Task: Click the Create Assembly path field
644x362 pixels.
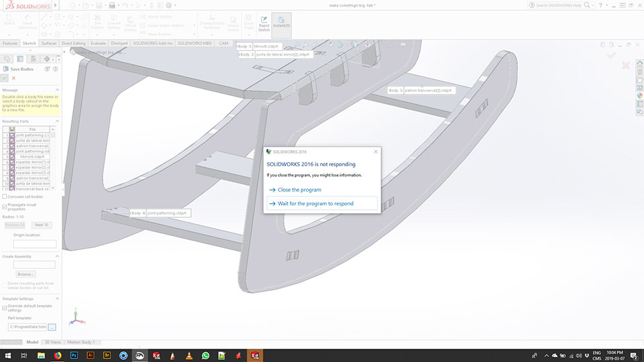Action: 34,265
